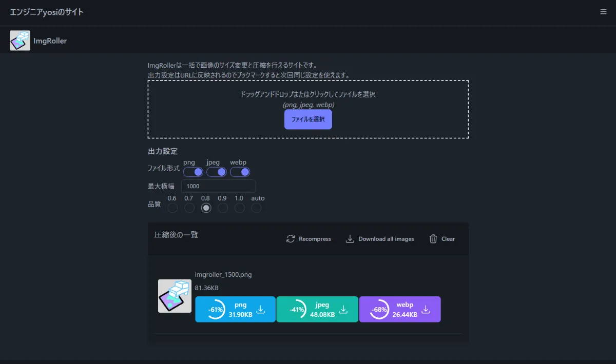Click the Recompress refresh icon

coord(291,239)
